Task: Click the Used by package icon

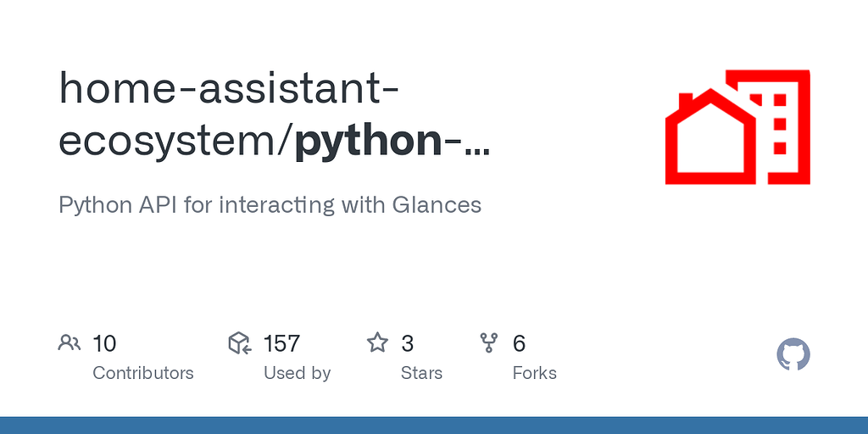Action: pyautogui.click(x=240, y=342)
